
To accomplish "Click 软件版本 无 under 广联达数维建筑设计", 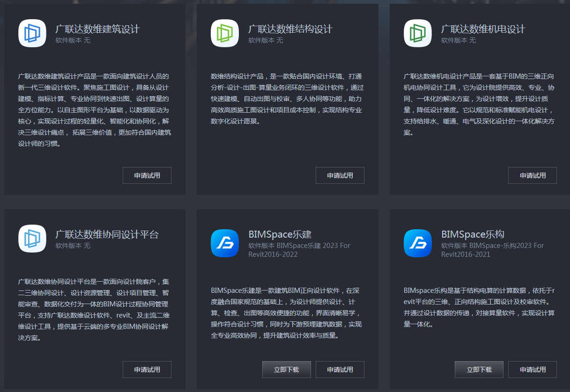I will pos(73,40).
